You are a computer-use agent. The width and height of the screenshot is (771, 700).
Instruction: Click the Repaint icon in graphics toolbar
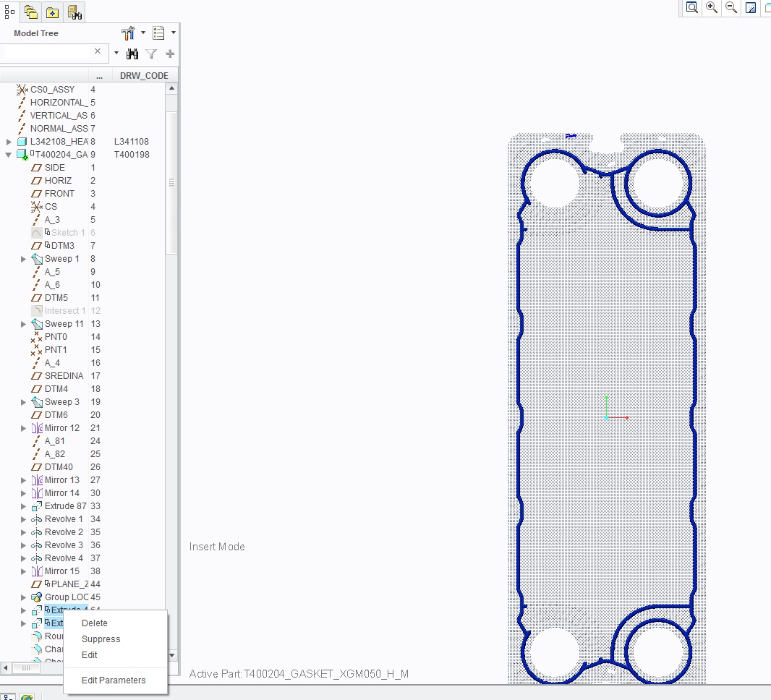point(751,7)
